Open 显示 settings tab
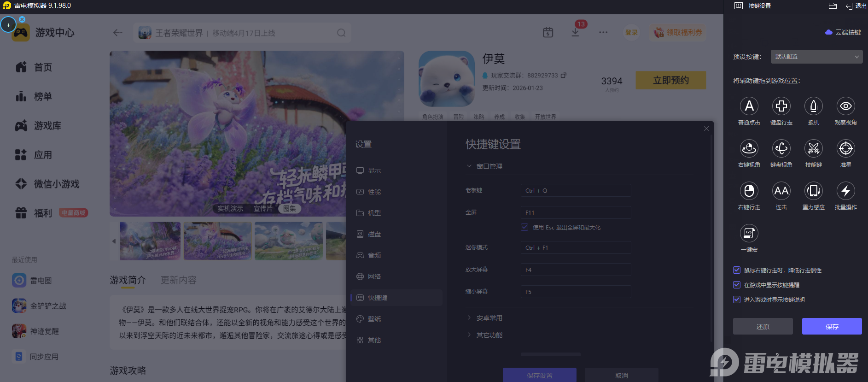The height and width of the screenshot is (382, 868). (396, 170)
